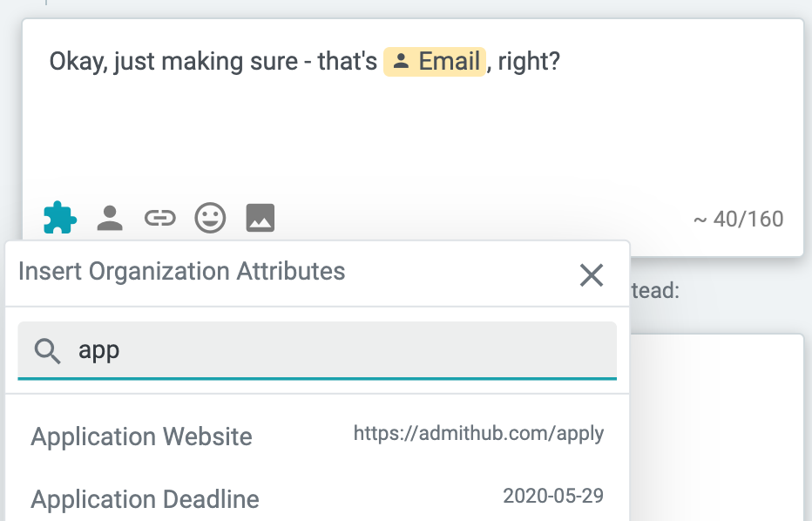Click the magnifier icon in search bar
812x521 pixels.
[x=47, y=351]
